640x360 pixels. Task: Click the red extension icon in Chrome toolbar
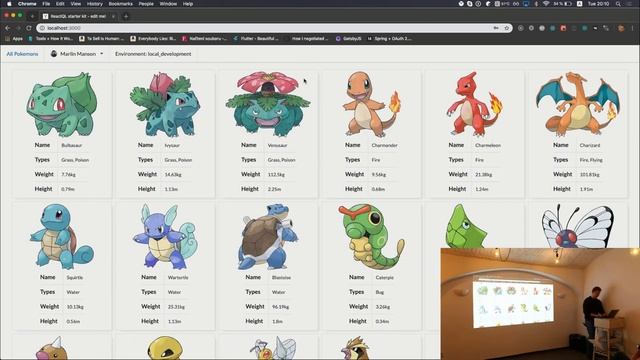coord(563,28)
